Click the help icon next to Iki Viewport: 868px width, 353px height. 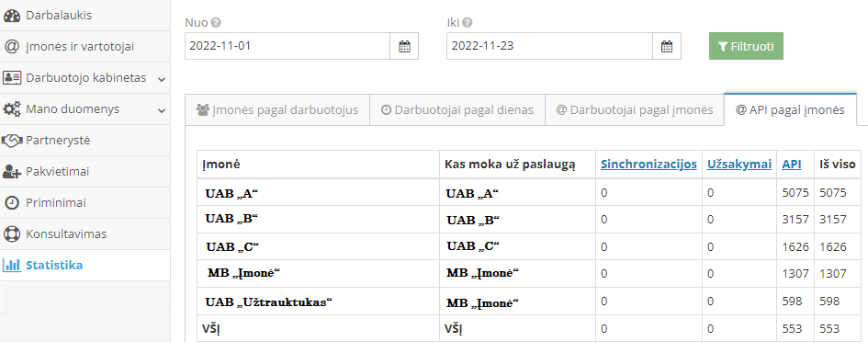[x=468, y=23]
